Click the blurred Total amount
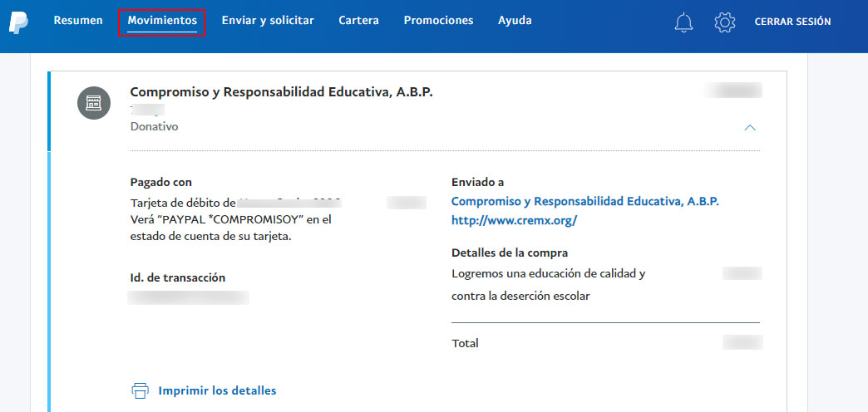The image size is (868, 412). 742,342
